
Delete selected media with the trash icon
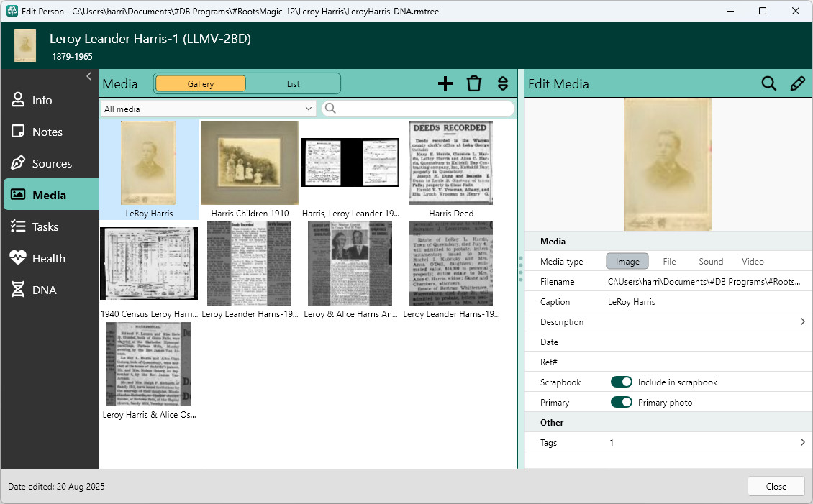point(474,83)
